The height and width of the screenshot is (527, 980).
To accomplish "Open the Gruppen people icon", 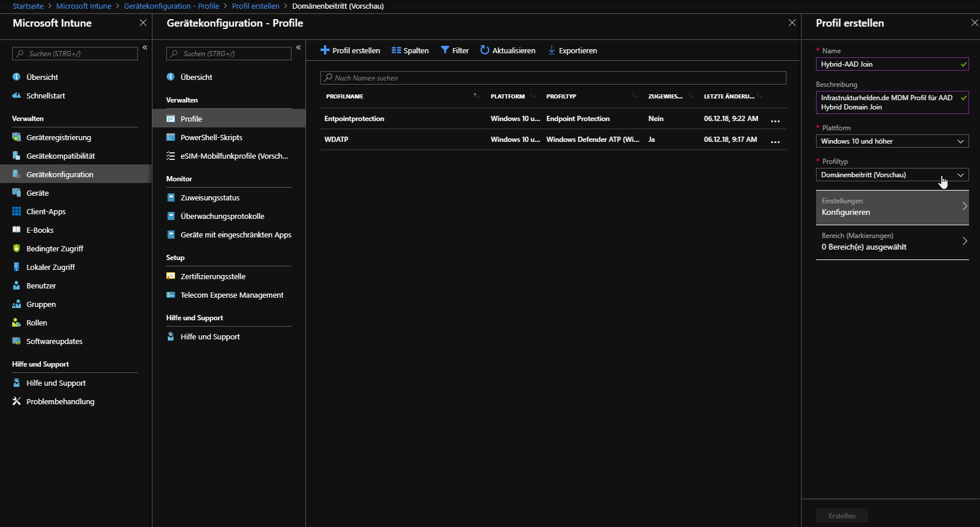I will [16, 304].
